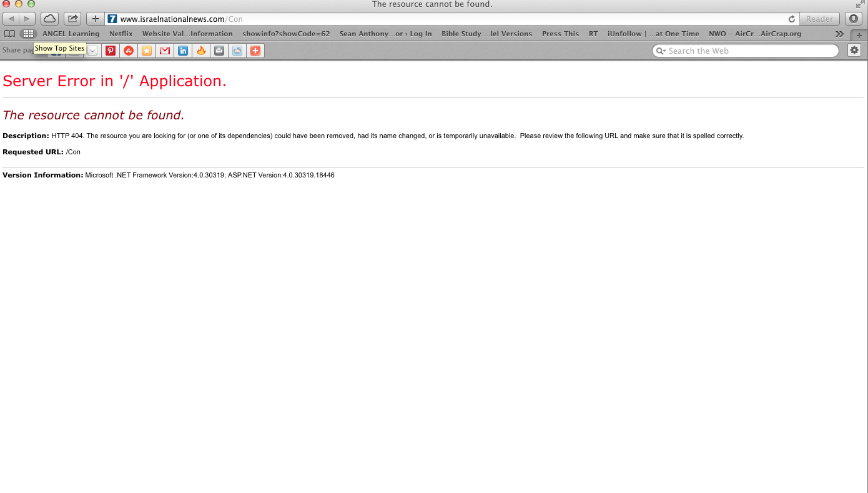Reload the page with the refresh button
The image size is (868, 493).
(x=792, y=19)
